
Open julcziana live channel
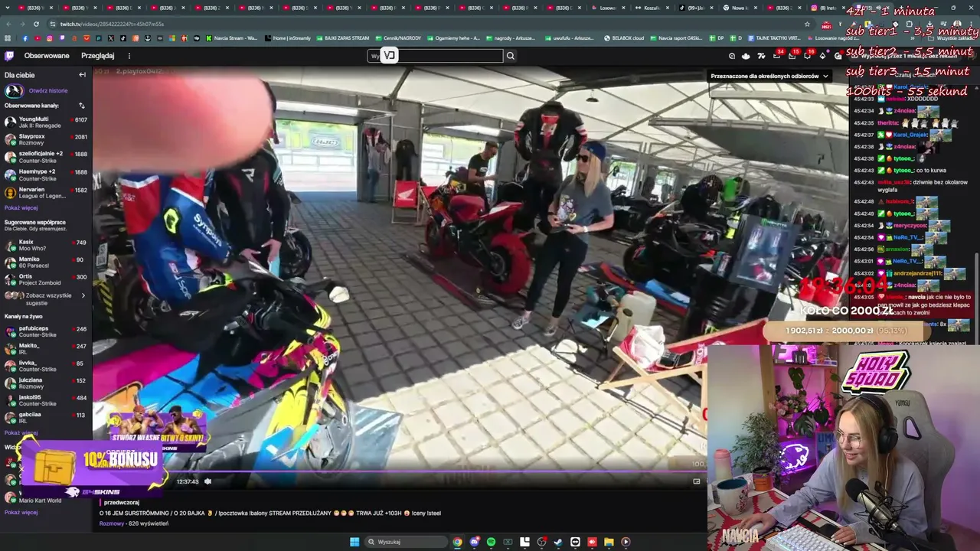click(46, 383)
